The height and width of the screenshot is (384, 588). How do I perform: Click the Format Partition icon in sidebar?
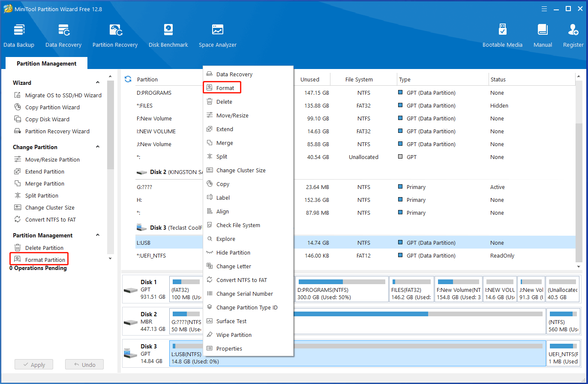[18, 259]
